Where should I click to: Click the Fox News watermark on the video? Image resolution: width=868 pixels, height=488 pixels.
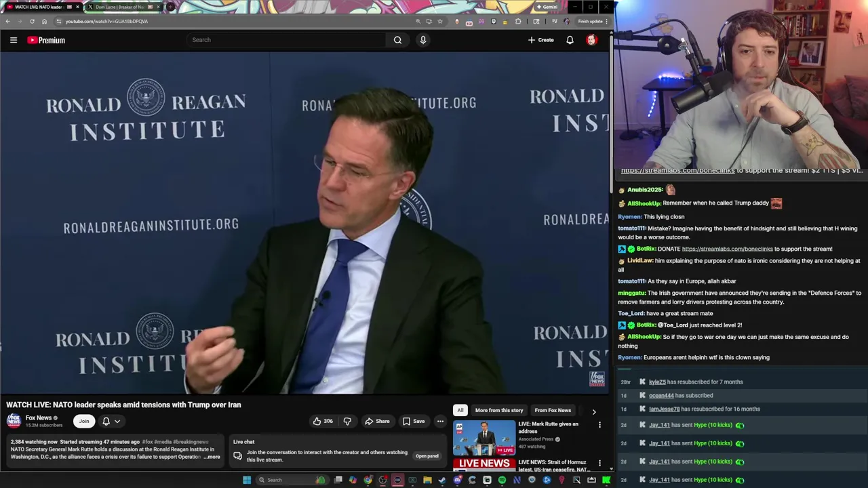coord(597,378)
